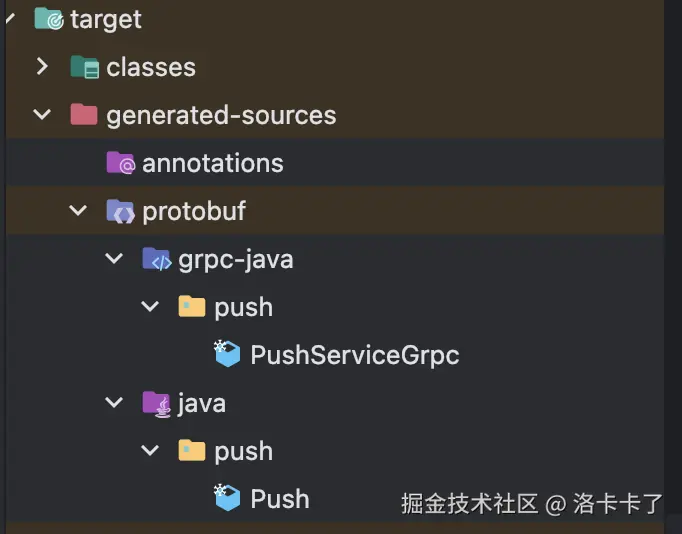Image resolution: width=682 pixels, height=534 pixels.
Task: Collapse the protobuf folder node
Action: point(77,211)
